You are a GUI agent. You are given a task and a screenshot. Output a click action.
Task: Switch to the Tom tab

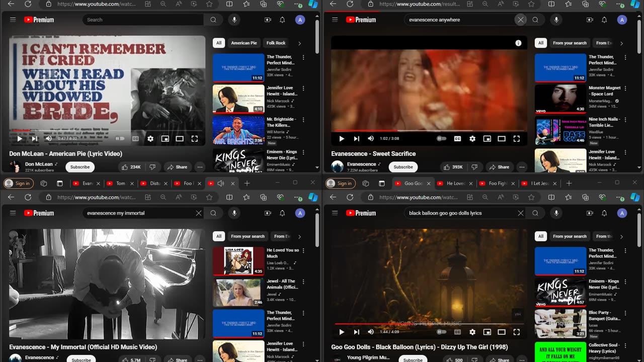coord(120,184)
